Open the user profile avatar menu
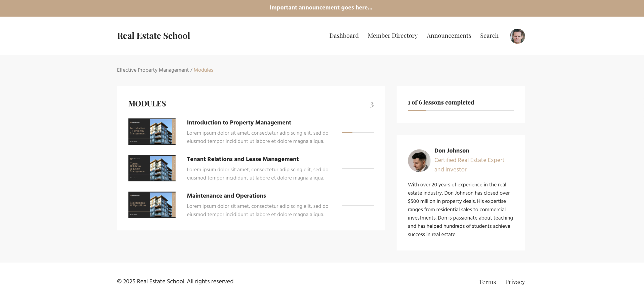This screenshot has width=644, height=301. tap(517, 36)
